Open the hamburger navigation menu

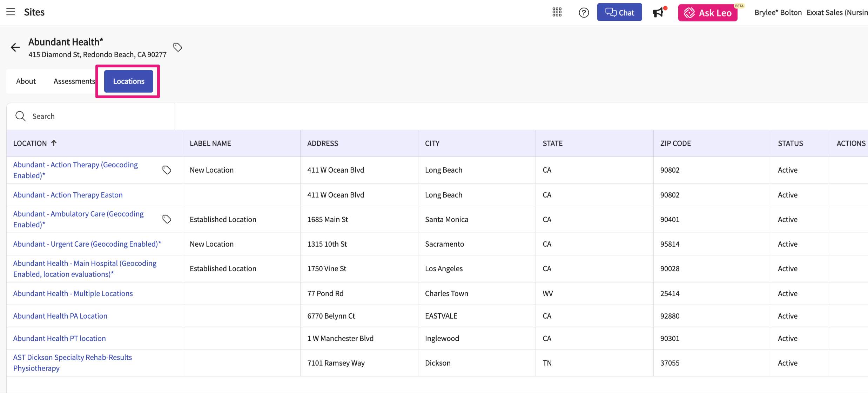point(11,12)
